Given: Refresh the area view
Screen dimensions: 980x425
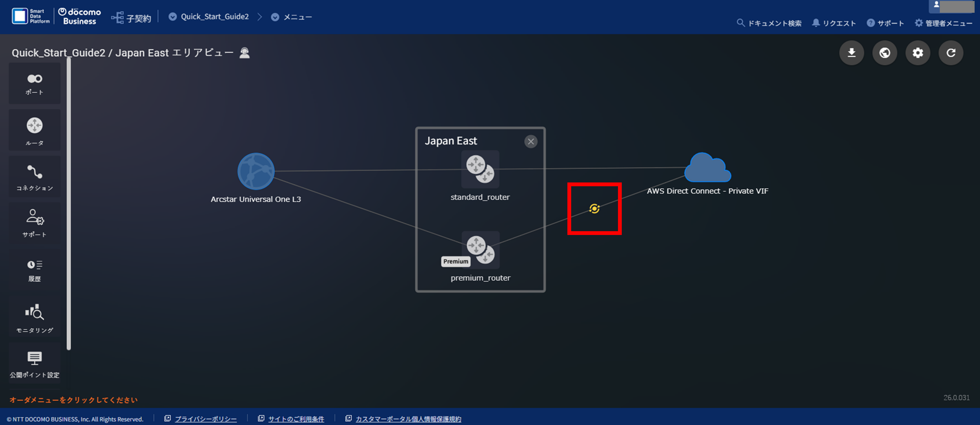Looking at the screenshot, I should point(951,53).
